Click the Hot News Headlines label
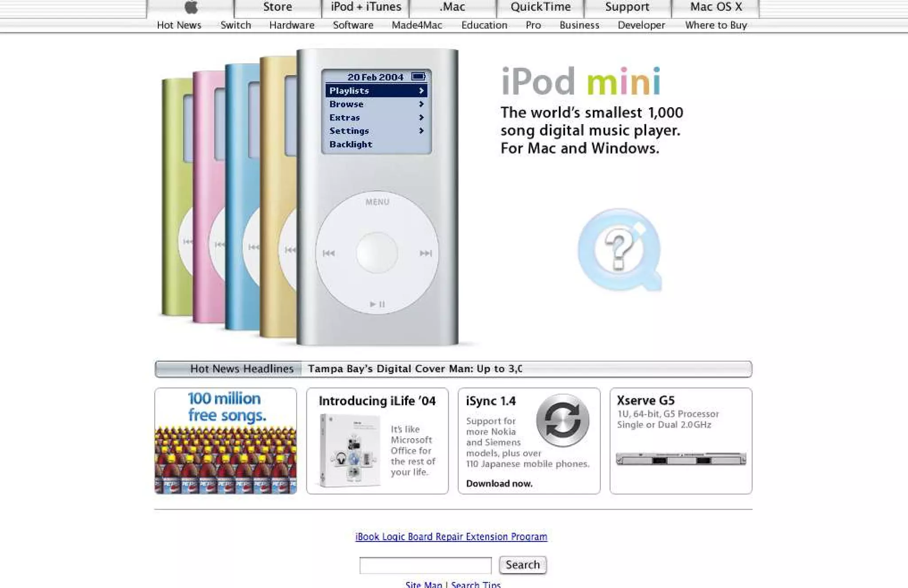 coord(242,369)
